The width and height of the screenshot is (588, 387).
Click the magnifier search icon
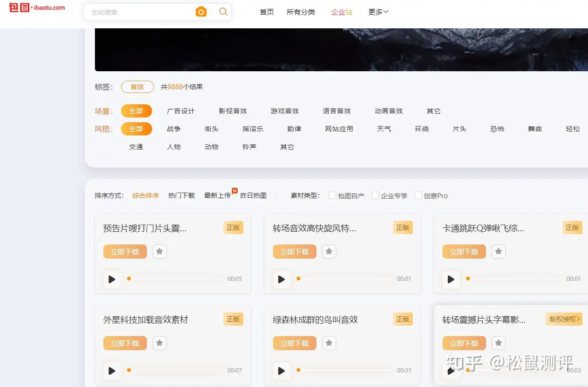[223, 12]
